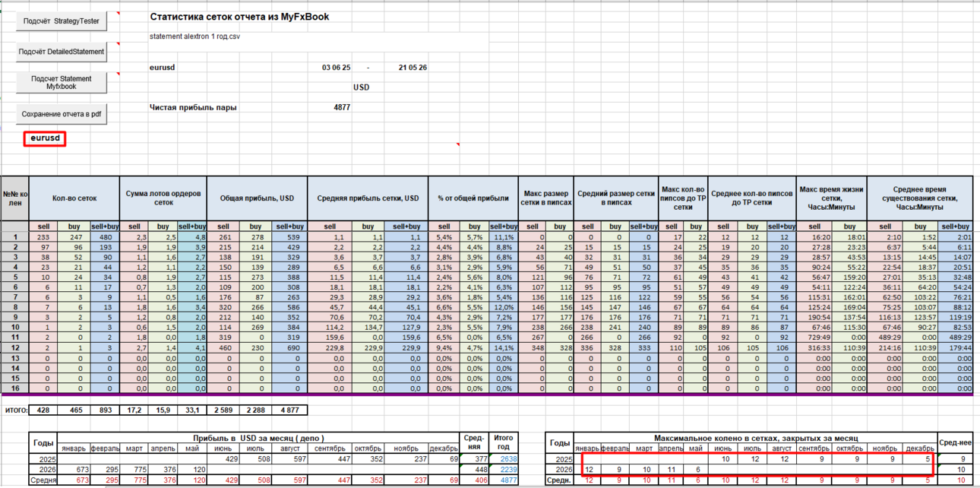
Task: Click the % от общей прибыли header
Action: (473, 198)
